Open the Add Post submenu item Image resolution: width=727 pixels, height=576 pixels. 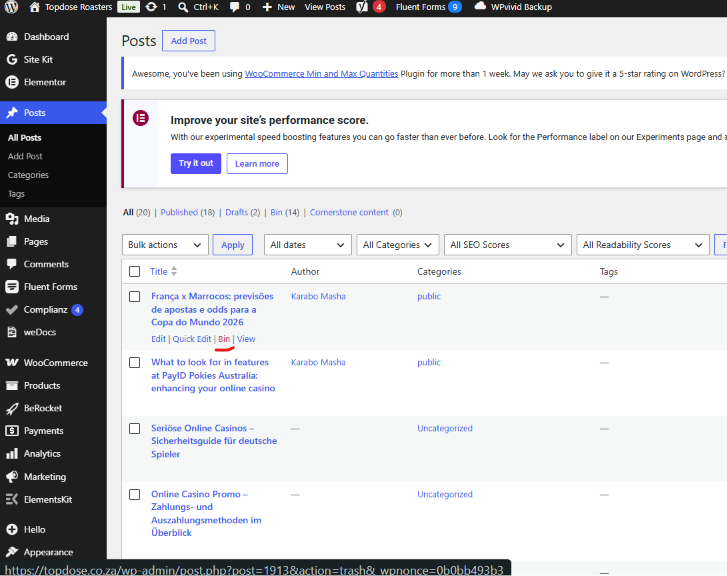pos(25,156)
